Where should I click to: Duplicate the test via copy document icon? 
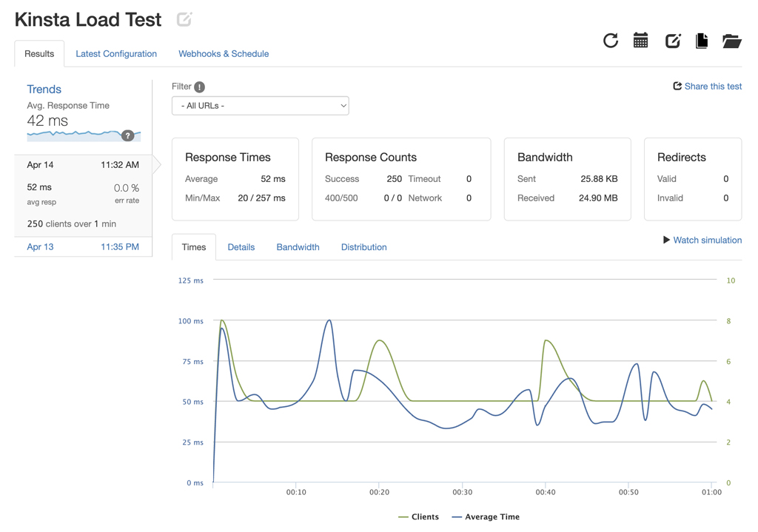click(702, 41)
